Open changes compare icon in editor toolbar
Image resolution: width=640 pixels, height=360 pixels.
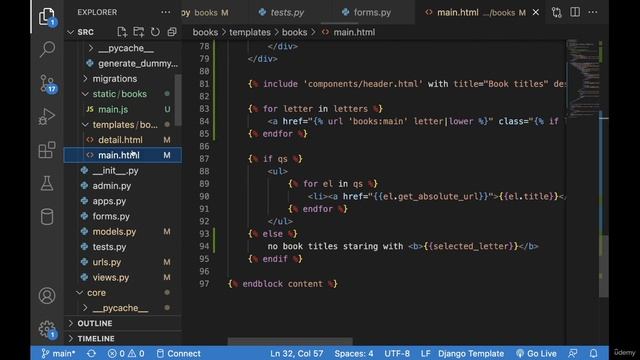point(557,12)
